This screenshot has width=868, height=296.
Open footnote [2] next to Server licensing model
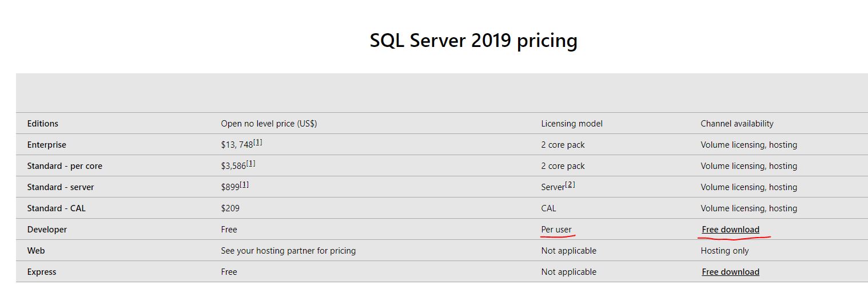570,184
